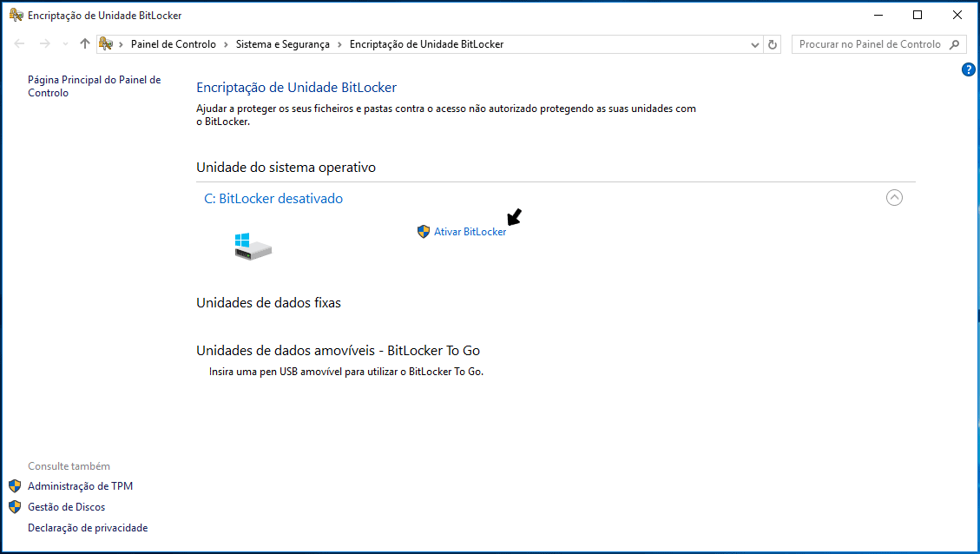This screenshot has height=554, width=980.
Task: Click the C: system drive icon
Action: (253, 247)
